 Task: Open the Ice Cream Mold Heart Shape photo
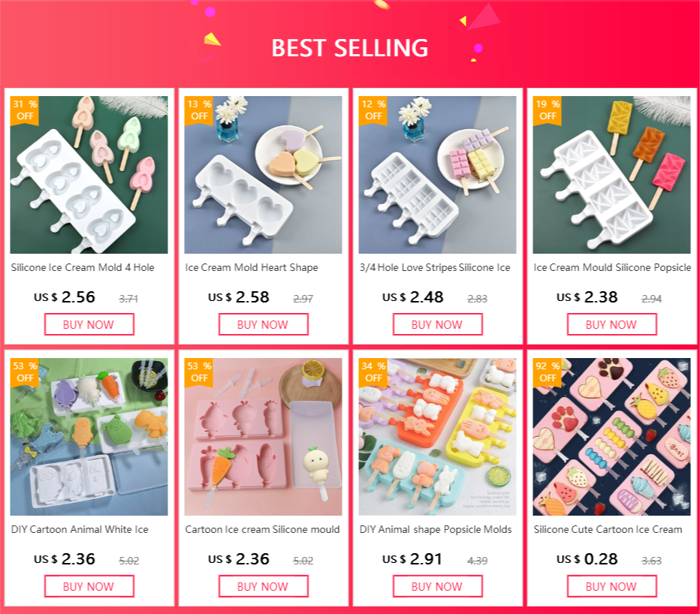click(x=263, y=175)
